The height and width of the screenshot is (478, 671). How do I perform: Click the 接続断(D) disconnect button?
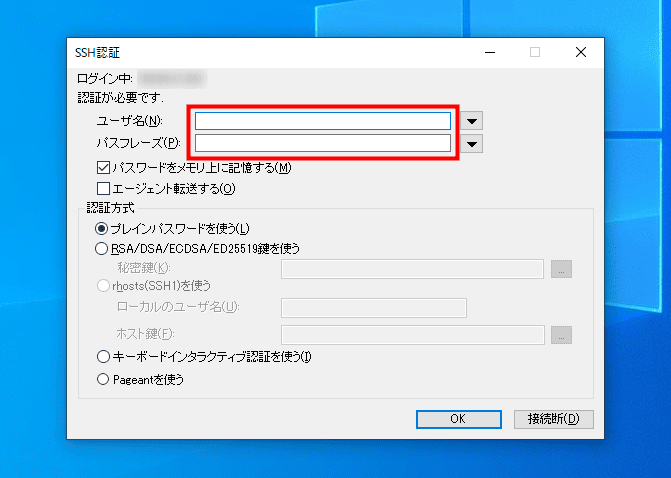pos(554,419)
